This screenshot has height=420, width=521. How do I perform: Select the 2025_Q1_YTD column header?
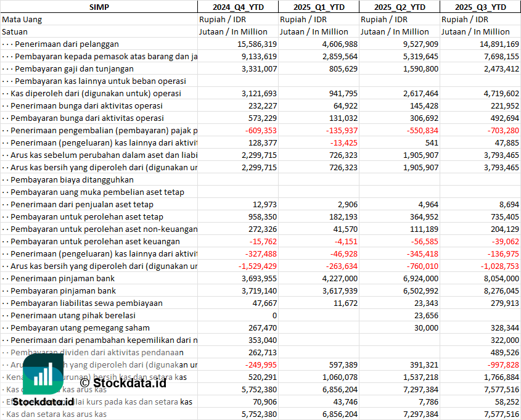[x=319, y=7]
